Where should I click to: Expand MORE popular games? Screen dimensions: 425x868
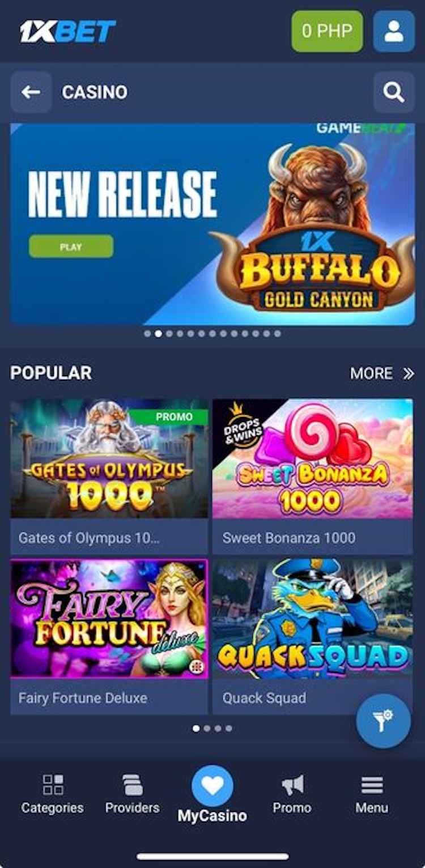[x=382, y=373]
